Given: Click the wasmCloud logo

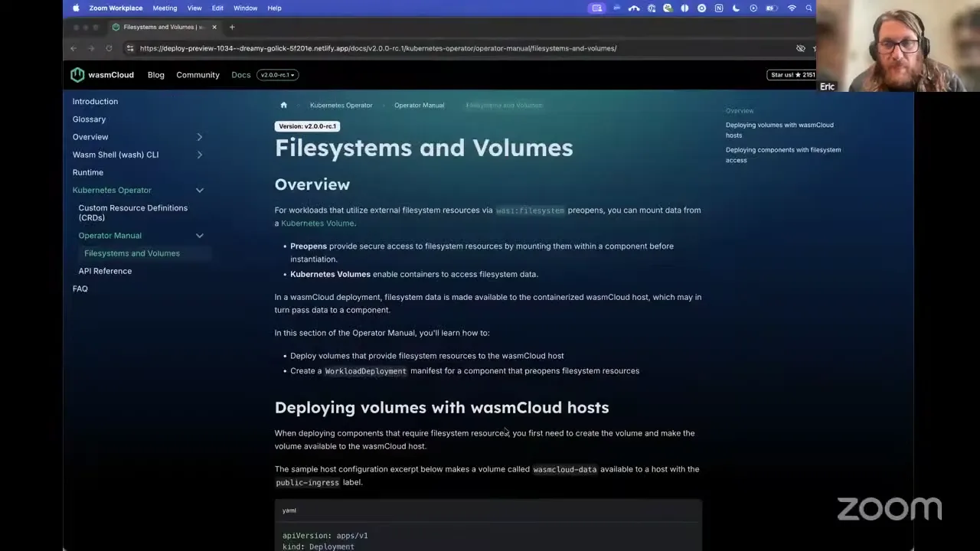Looking at the screenshot, I should pos(102,75).
